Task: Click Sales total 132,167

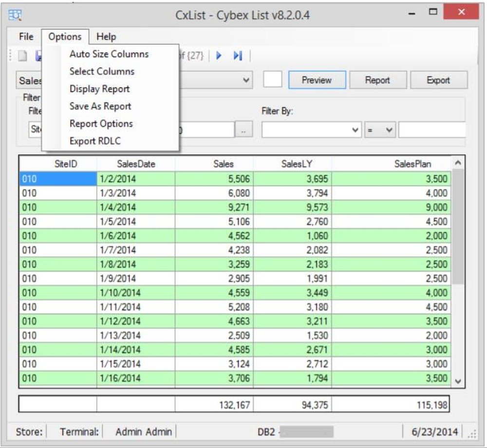Action: 214,405
